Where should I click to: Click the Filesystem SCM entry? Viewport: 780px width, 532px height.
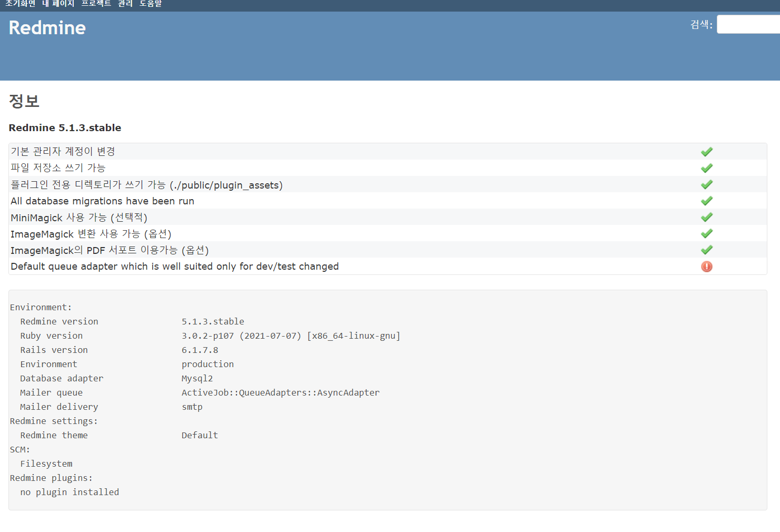point(46,464)
